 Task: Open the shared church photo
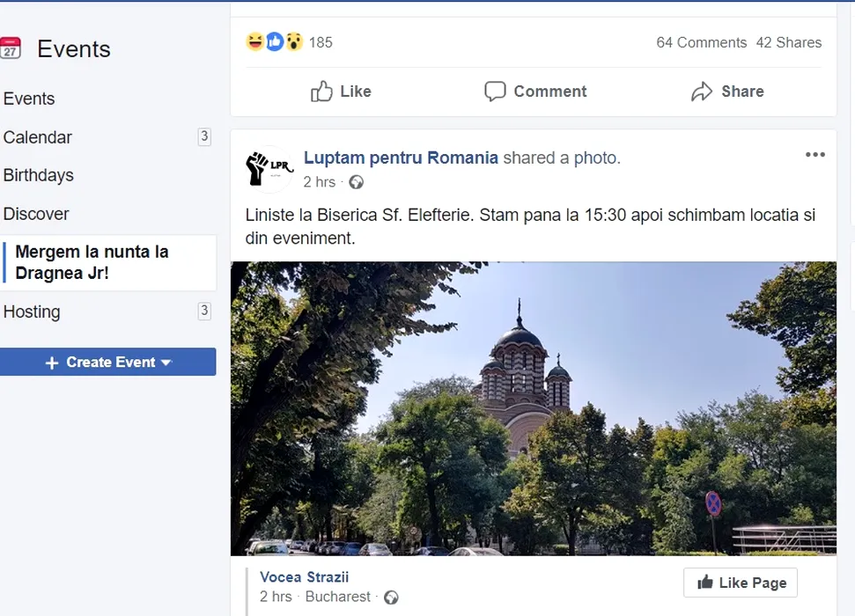533,408
